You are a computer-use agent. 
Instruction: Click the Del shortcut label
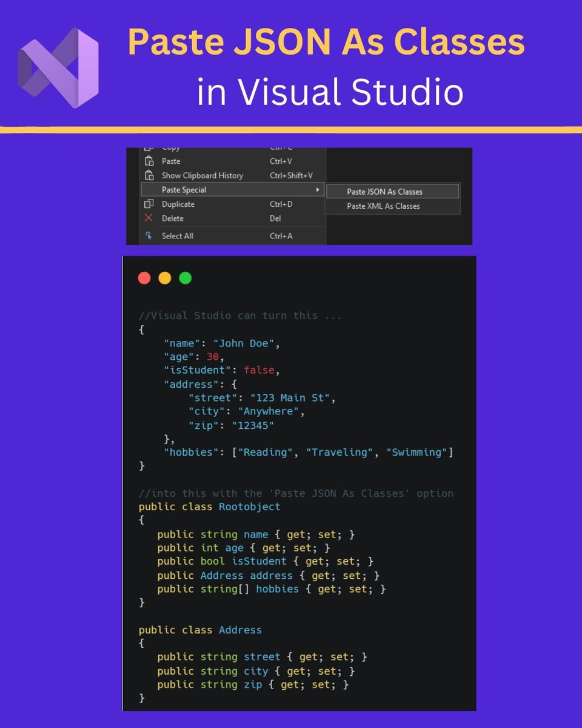coord(275,218)
